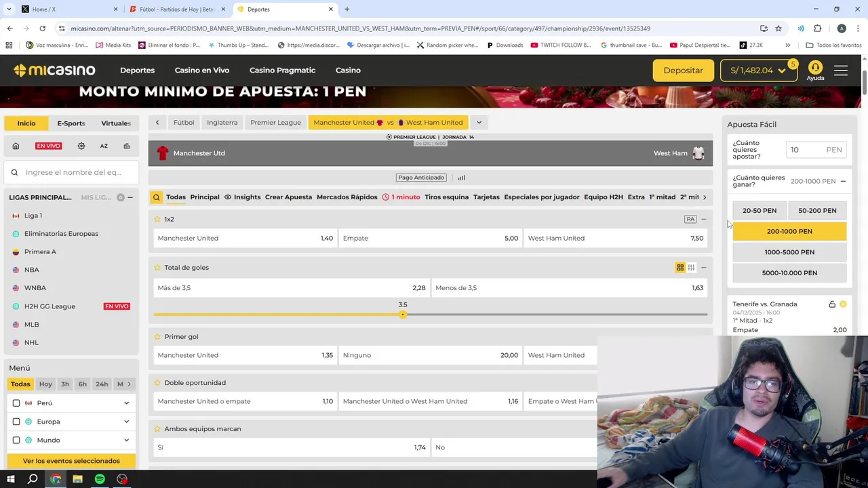Collapse the Ligas Principales panel
Viewport: 868px width, 488px height.
click(130, 197)
